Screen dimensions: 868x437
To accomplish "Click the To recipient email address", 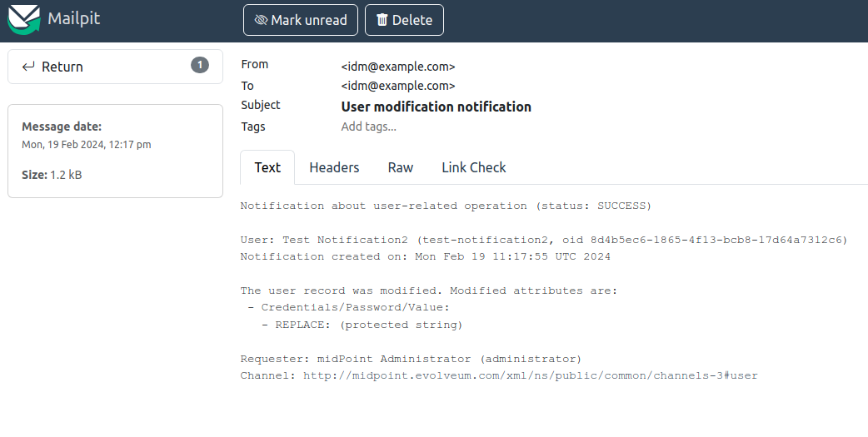I will click(x=398, y=86).
